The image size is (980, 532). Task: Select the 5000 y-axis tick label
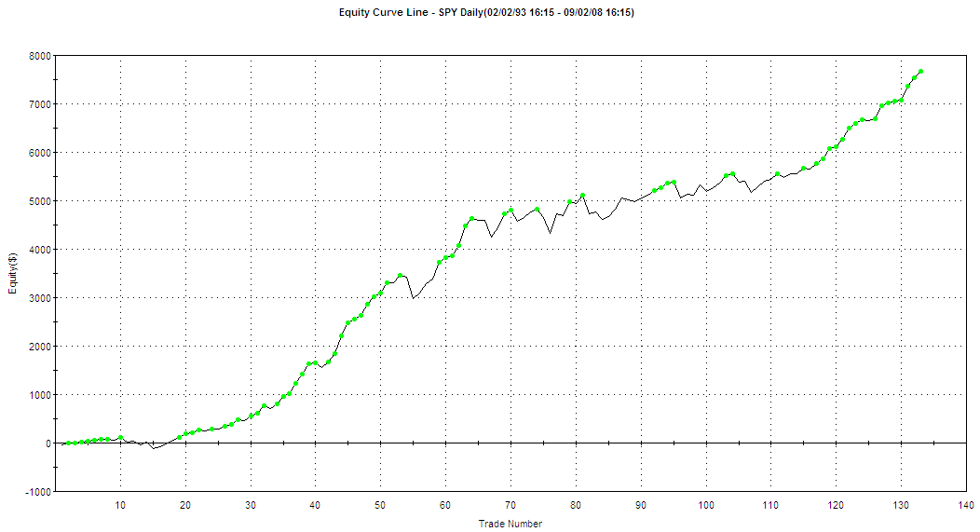[x=40, y=201]
